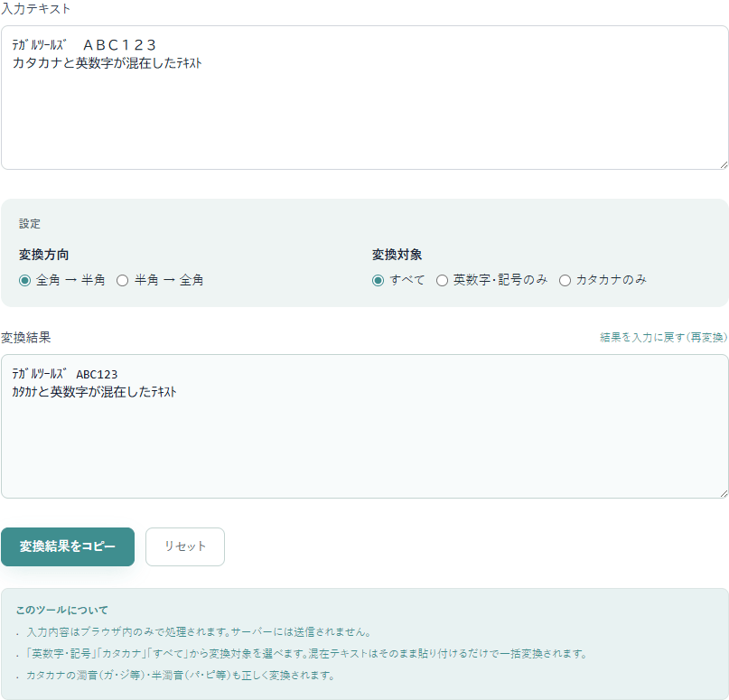Click the input line with ＡＢＣ１２３
The image size is (729, 700).
point(84,45)
